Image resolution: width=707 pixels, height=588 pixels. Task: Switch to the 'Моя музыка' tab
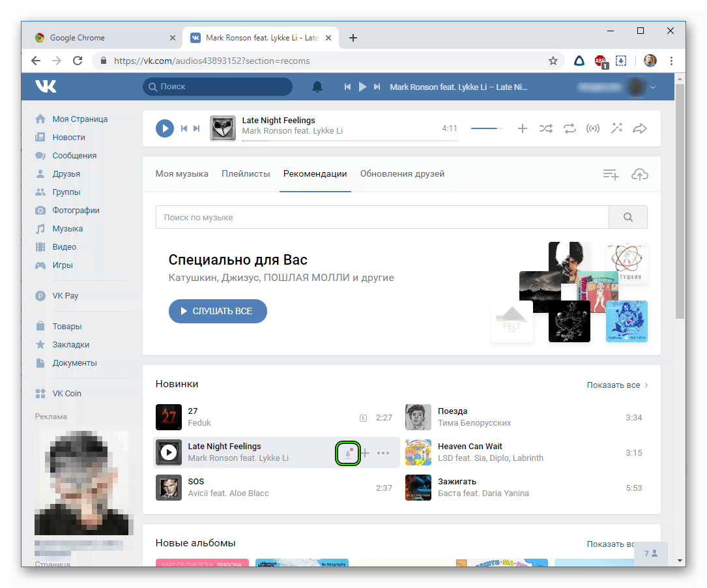182,174
